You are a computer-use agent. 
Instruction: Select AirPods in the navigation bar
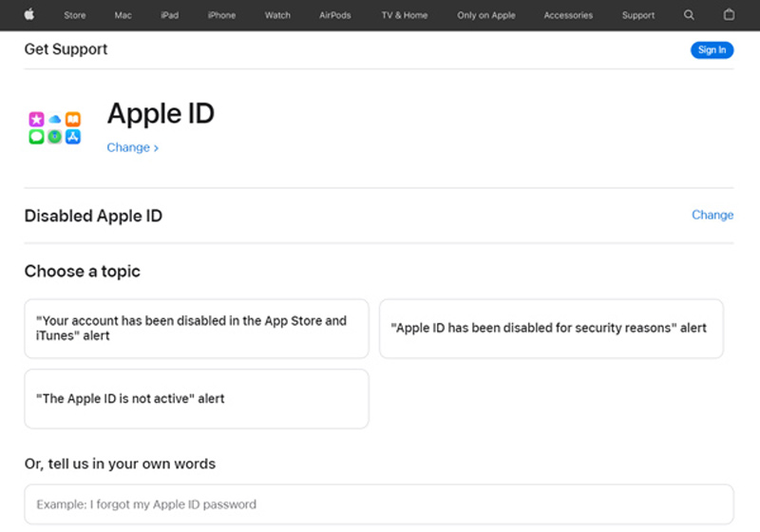coord(335,15)
